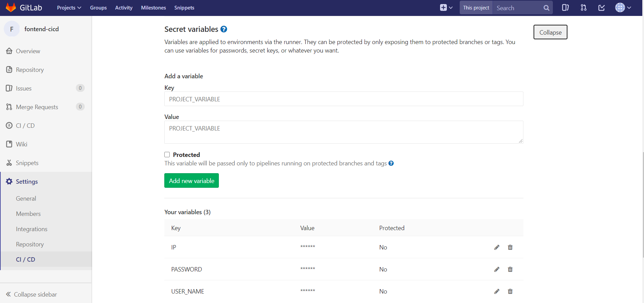Click the CI / CD rocket icon in the sidebar
The width and height of the screenshot is (644, 303).
tap(9, 125)
